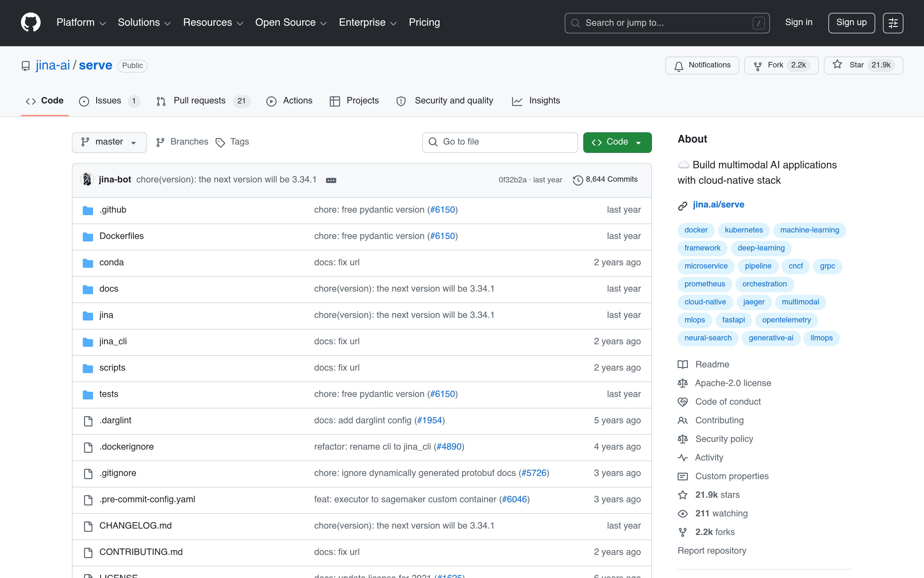This screenshot has height=578, width=924.
Task: Open the Pull requests tab
Action: tap(203, 101)
